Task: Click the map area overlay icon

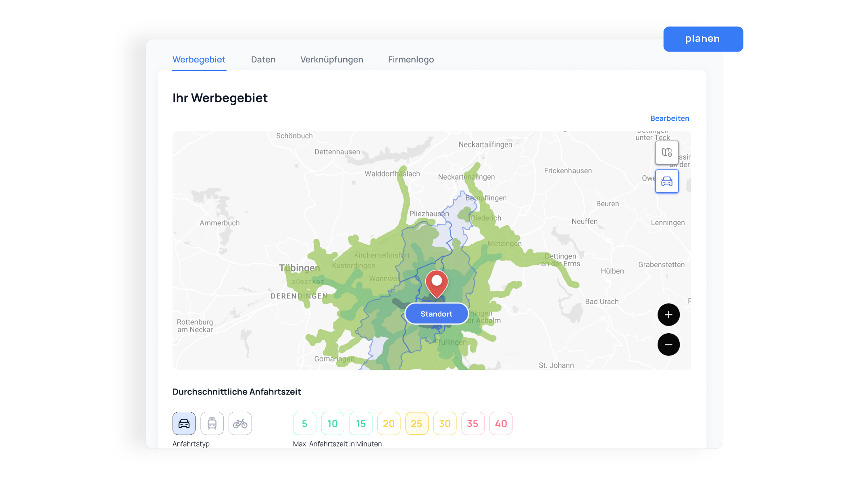Action: pos(667,153)
